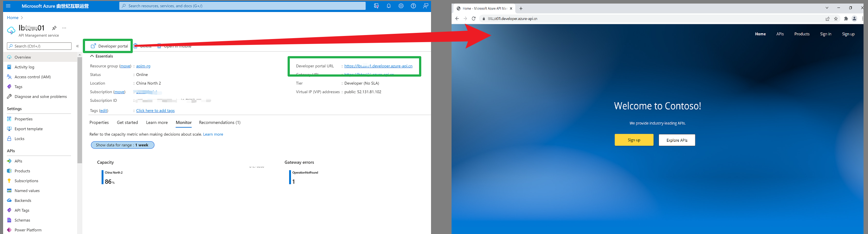Open the Azure help question mark
868x234 pixels.
pyautogui.click(x=413, y=6)
